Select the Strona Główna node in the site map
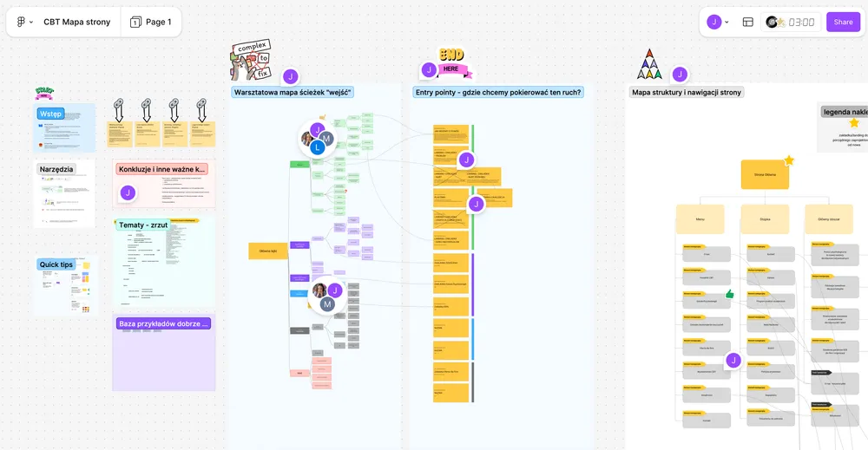 click(x=765, y=174)
